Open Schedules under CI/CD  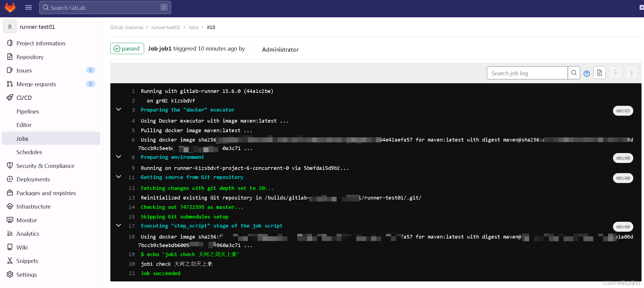tap(29, 152)
